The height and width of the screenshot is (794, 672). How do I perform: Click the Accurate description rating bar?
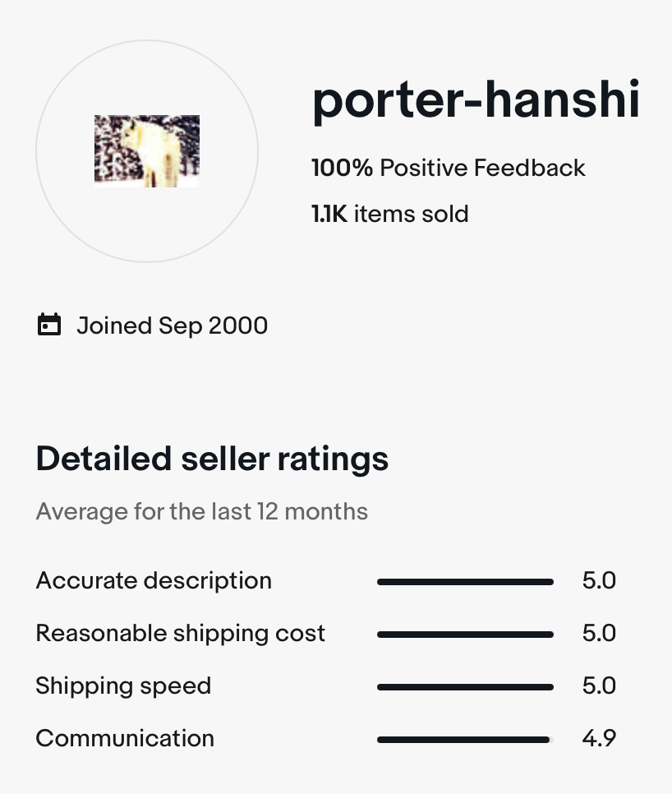tap(465, 582)
